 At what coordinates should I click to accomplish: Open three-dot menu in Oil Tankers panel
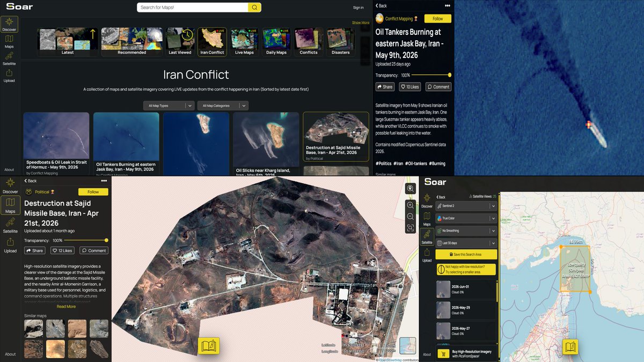pos(448,6)
